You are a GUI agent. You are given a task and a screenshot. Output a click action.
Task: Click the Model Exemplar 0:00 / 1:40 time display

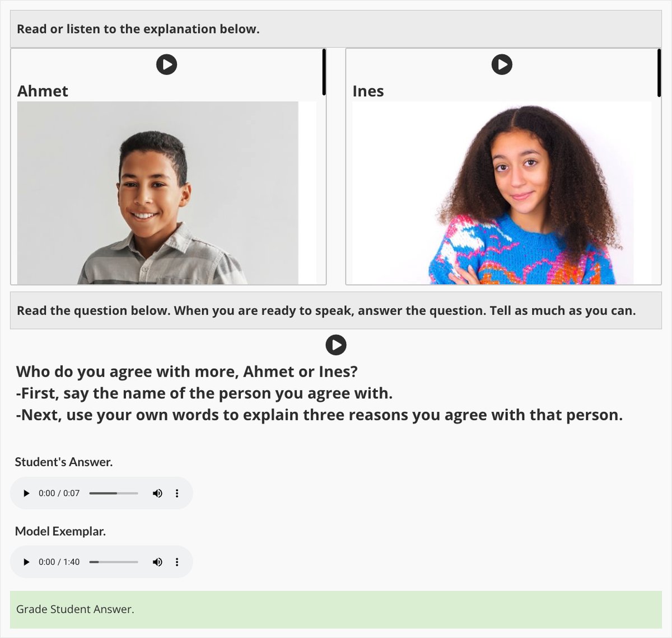(x=59, y=562)
